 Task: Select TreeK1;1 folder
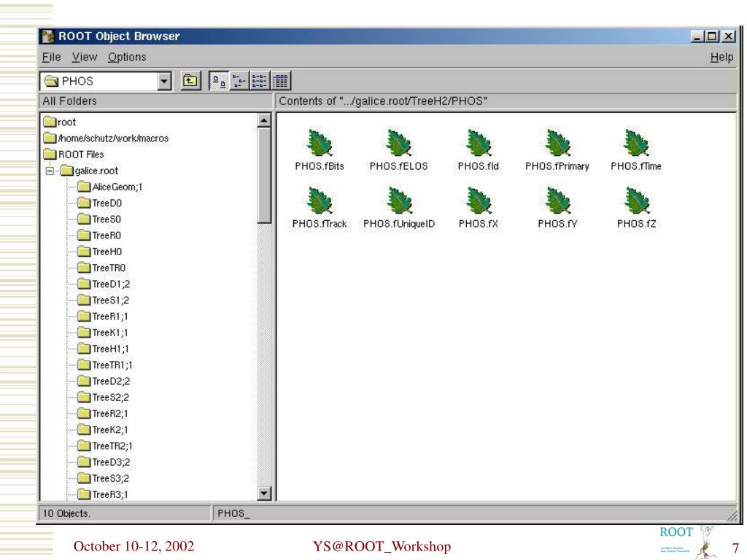tap(102, 332)
